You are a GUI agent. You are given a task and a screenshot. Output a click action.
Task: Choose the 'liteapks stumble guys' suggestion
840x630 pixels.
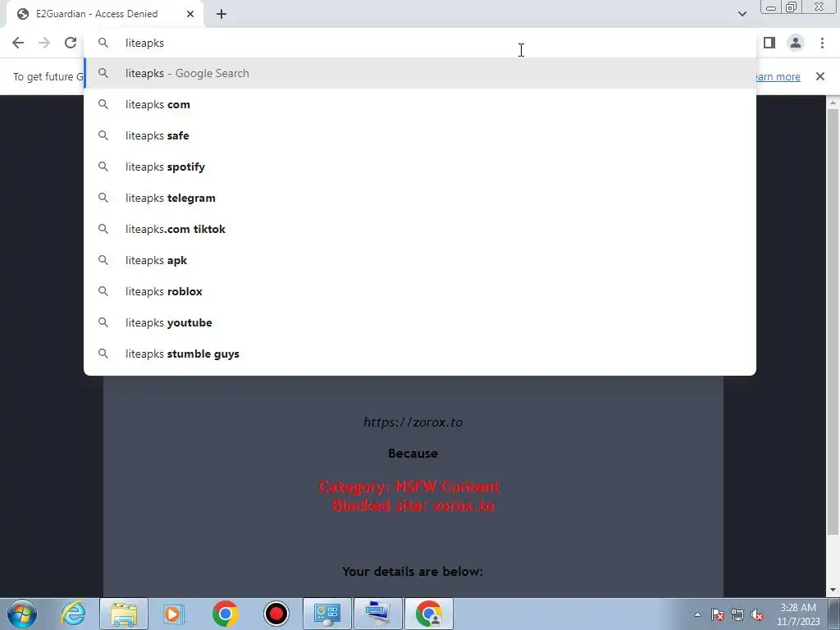[x=420, y=354]
